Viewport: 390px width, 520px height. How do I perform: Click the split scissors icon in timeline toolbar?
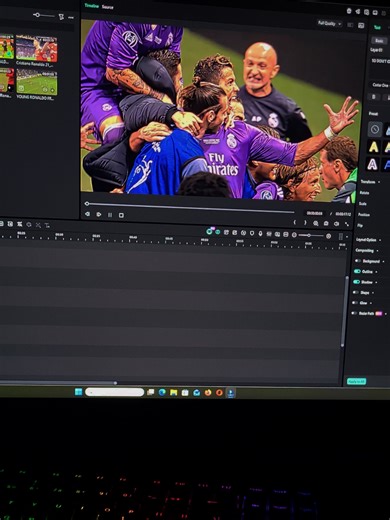point(38,225)
